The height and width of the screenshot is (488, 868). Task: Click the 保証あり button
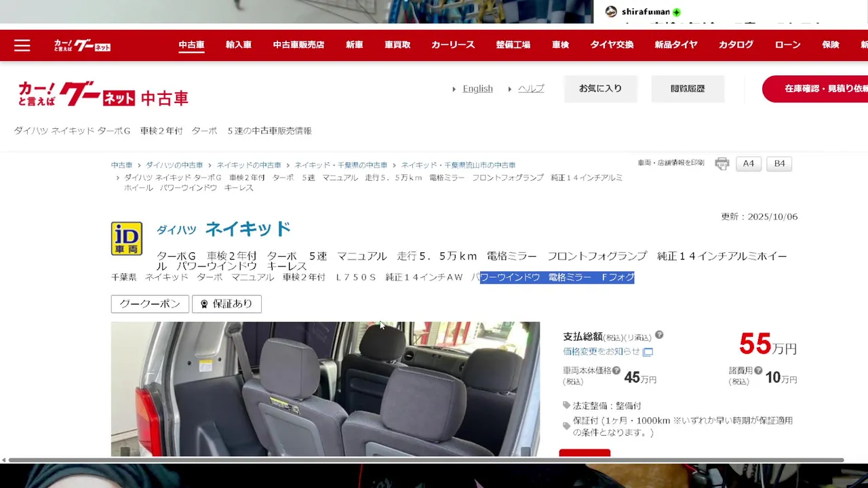(x=226, y=304)
